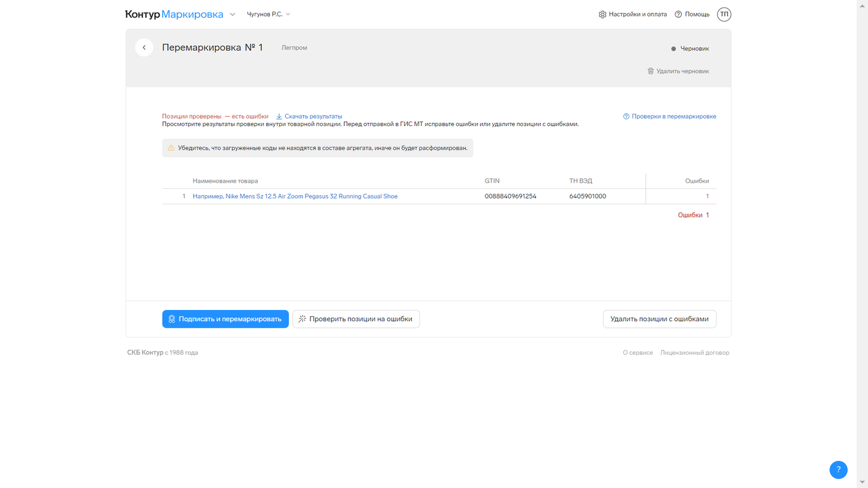Go back with the left arrow button
Viewport: 868px width, 488px height.
[x=144, y=48]
